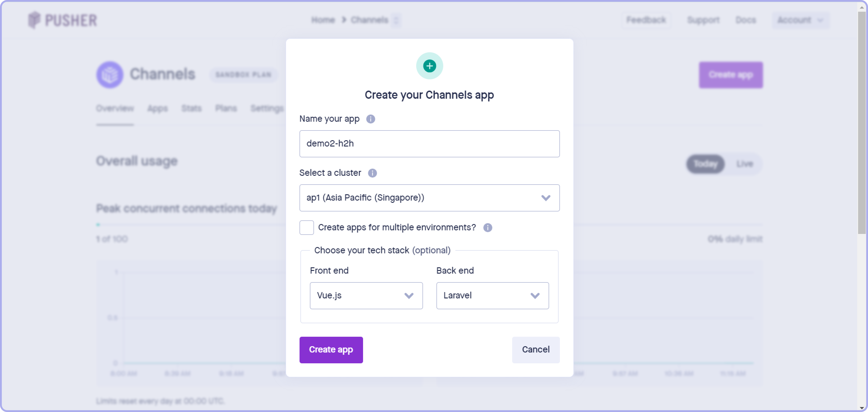Click the info icon beside multiple environments option

point(487,228)
